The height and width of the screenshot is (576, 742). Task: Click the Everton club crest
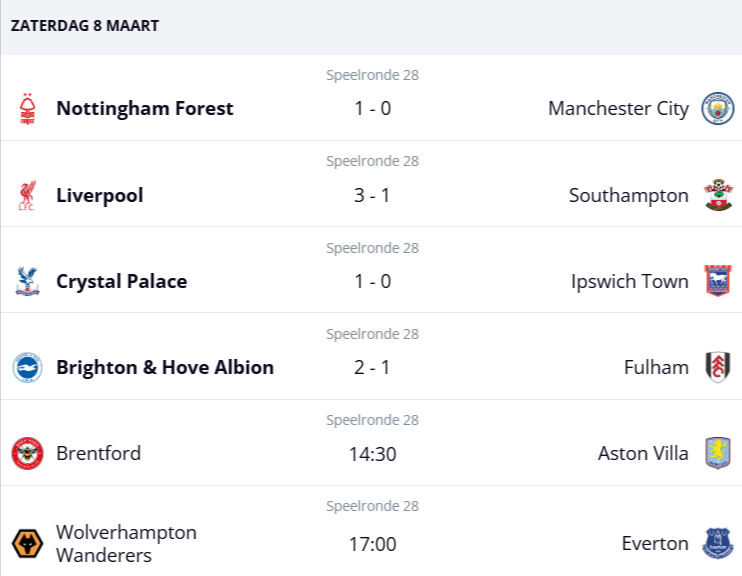coord(717,543)
